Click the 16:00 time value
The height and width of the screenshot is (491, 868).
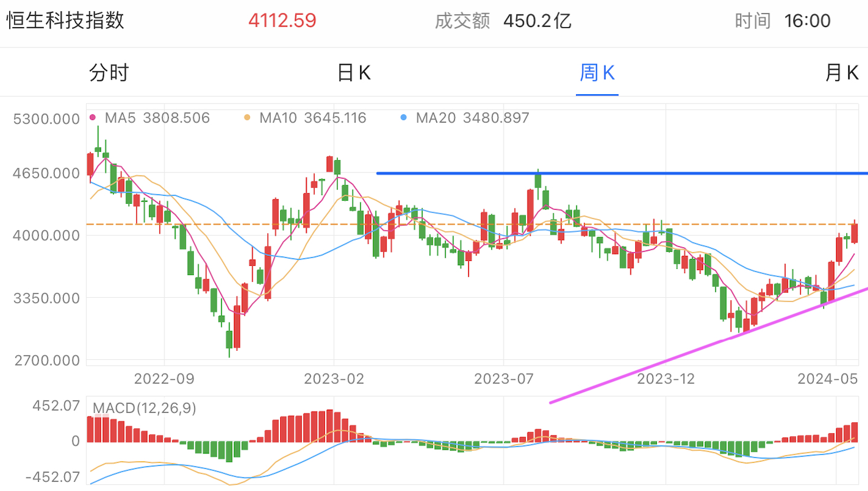(808, 21)
